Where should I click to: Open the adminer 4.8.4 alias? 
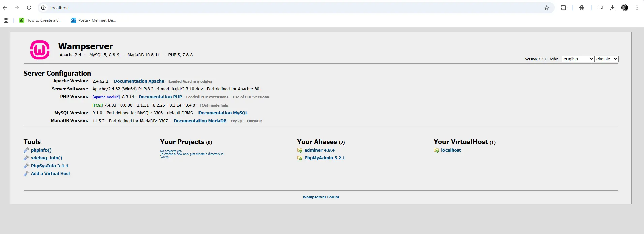tap(319, 150)
